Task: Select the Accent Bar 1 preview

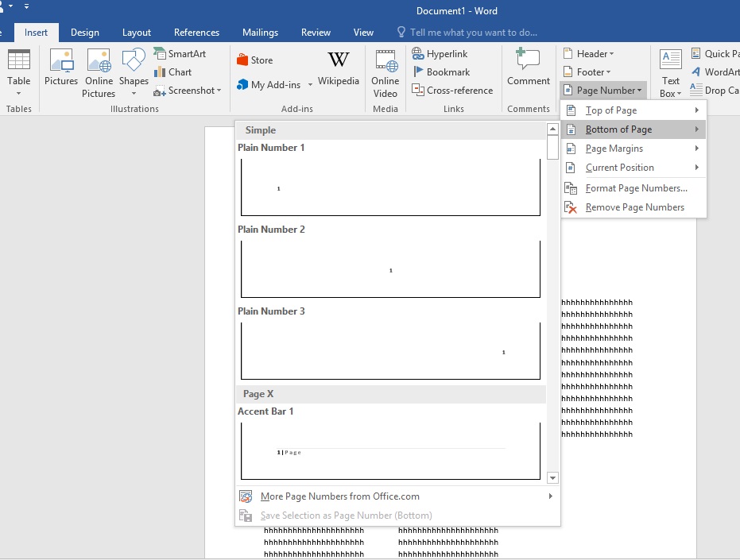Action: pos(390,451)
